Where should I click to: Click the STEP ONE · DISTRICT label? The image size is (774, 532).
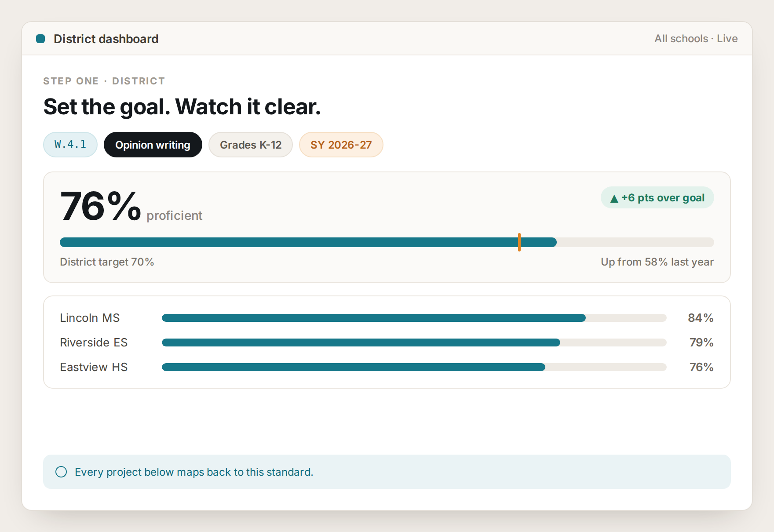coord(104,81)
